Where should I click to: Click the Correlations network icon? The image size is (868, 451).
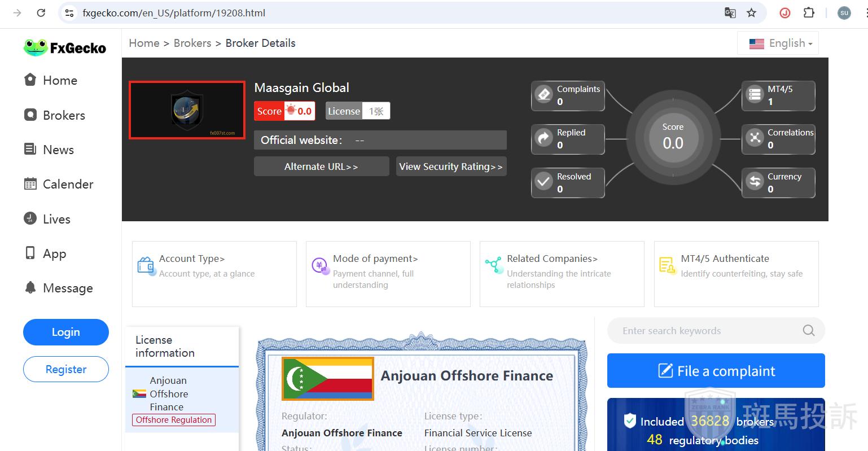click(x=755, y=138)
